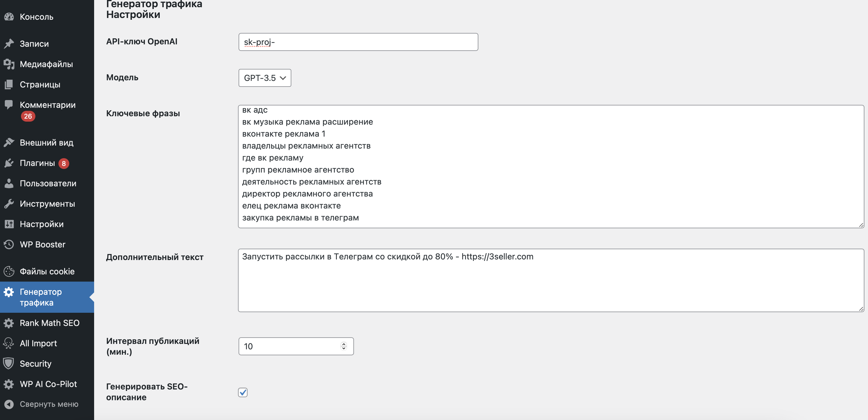Viewport: 868px width, 420px height.
Task: Click the Внешний вид brush icon
Action: (9, 143)
